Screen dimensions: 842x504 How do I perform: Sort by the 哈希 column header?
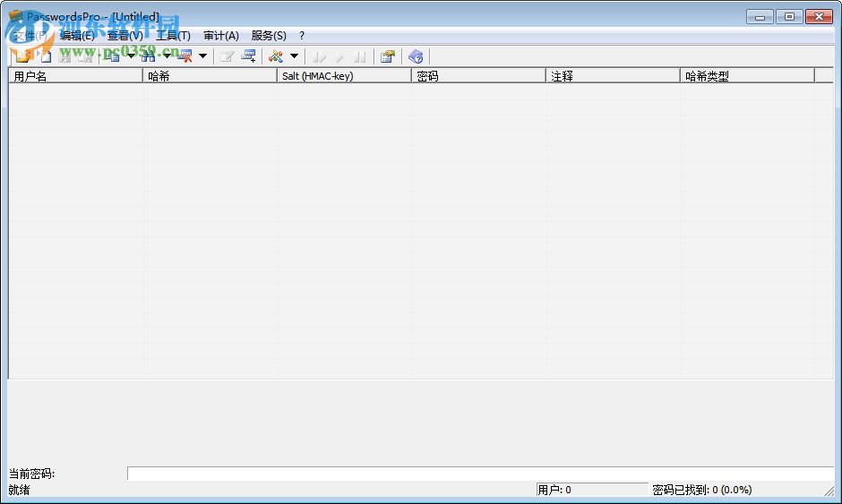[210, 76]
